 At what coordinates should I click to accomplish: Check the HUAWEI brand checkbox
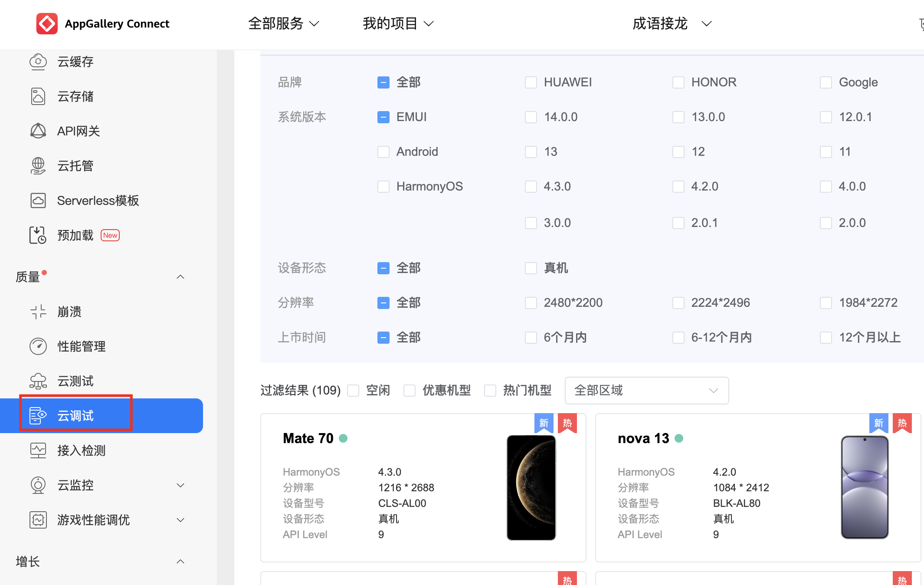tap(531, 82)
